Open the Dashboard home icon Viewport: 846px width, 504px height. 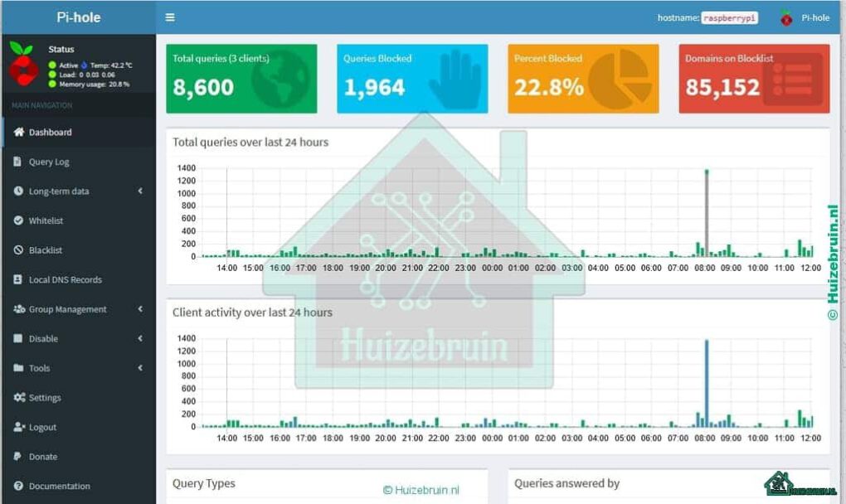19,132
